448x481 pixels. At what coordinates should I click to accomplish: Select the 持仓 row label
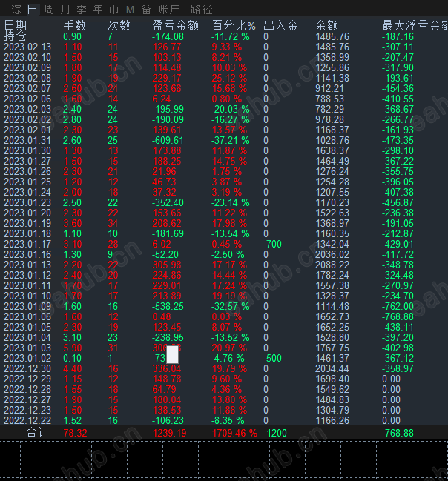point(15,36)
